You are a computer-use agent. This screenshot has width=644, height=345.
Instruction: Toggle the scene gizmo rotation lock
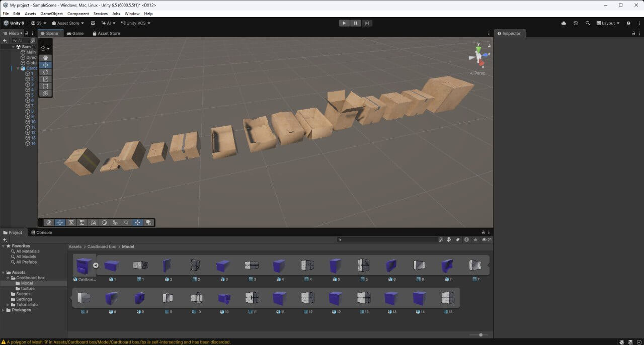point(490,45)
